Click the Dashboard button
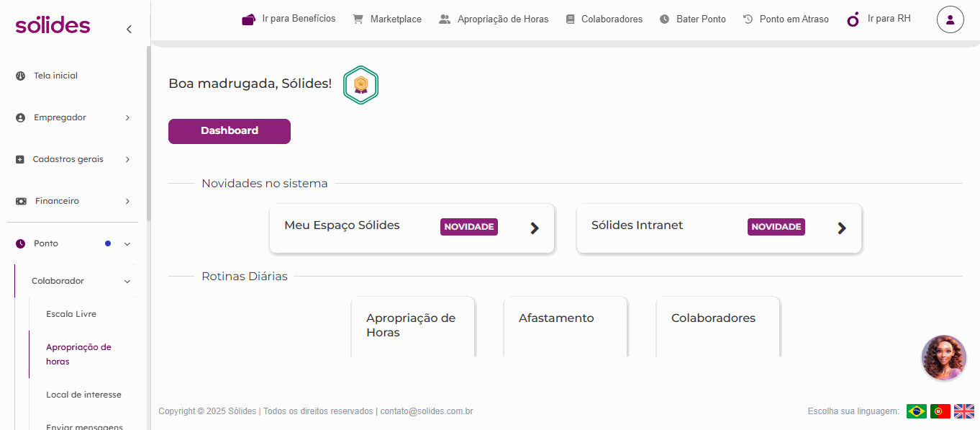The height and width of the screenshot is (430, 980). pyautogui.click(x=230, y=131)
